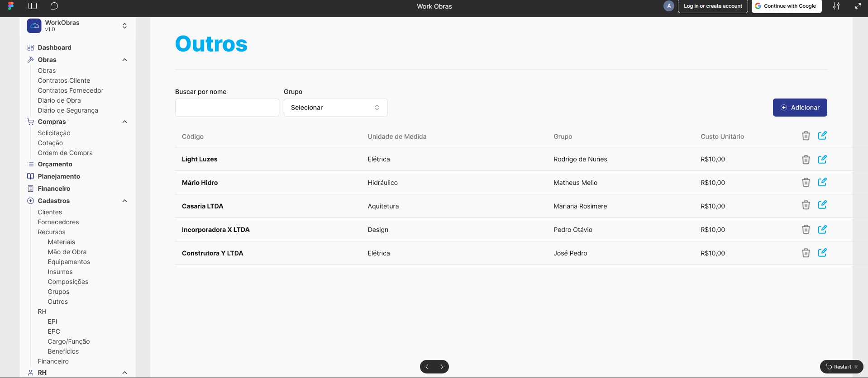
Task: Delete the Light Luzes row
Action: [x=806, y=160]
